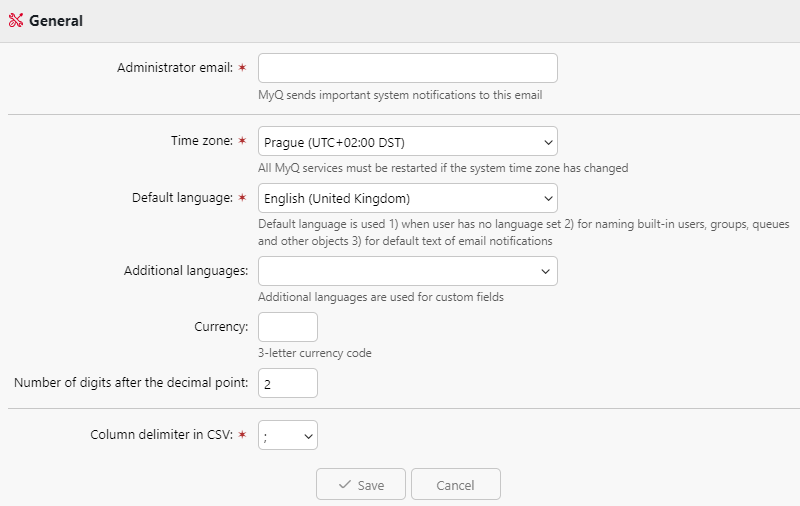Click the Administrator email label

point(174,68)
